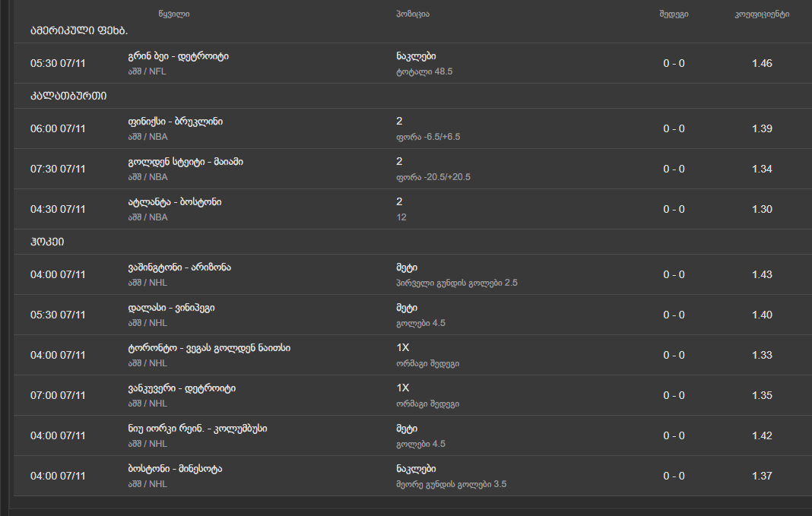Select the გოლდენ სტეიტი - მაიამი game

(x=186, y=162)
